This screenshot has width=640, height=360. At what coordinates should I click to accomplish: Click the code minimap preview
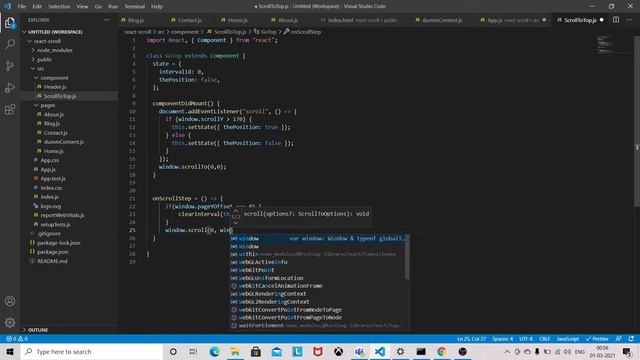(x=604, y=44)
